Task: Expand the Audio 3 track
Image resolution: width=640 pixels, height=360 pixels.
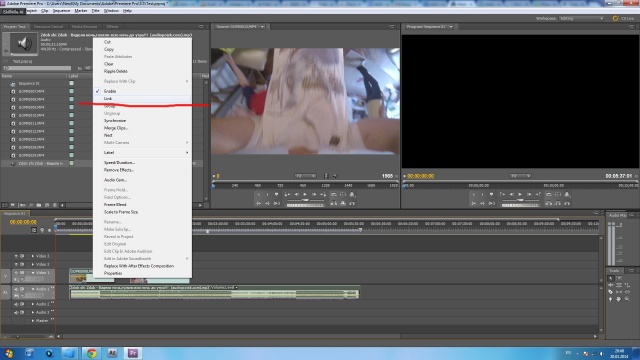Action: coord(33,312)
